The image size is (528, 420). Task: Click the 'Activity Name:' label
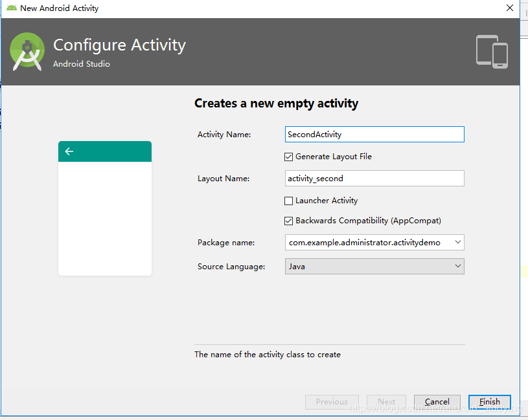pos(224,135)
